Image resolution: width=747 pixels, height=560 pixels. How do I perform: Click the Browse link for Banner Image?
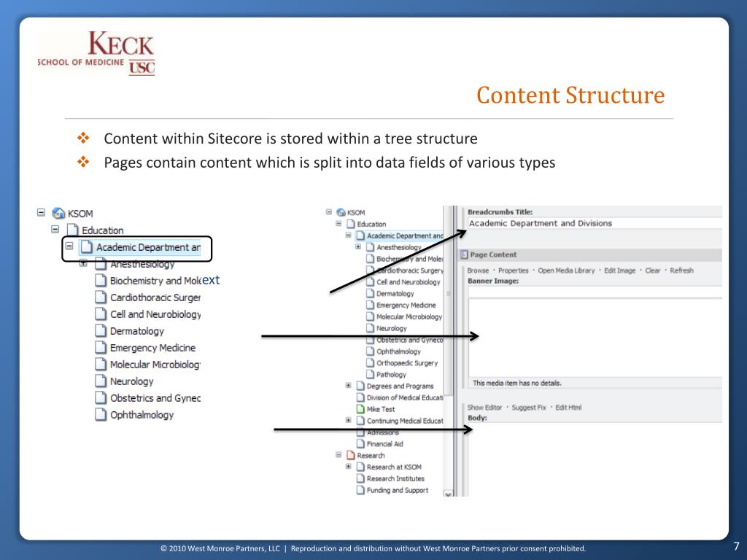[x=478, y=271]
